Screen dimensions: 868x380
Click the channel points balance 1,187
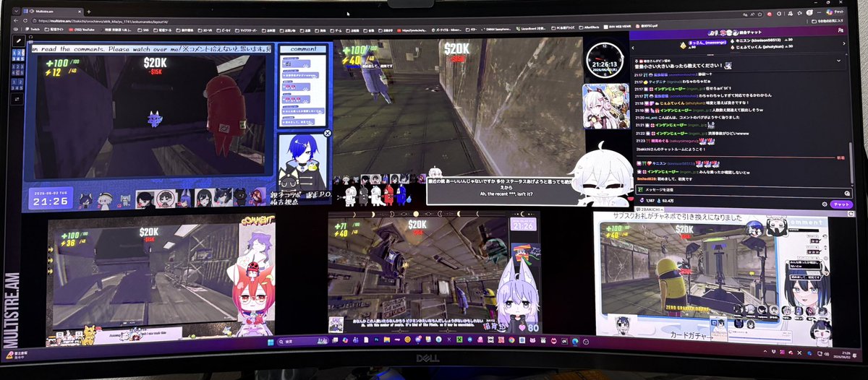[648, 201]
